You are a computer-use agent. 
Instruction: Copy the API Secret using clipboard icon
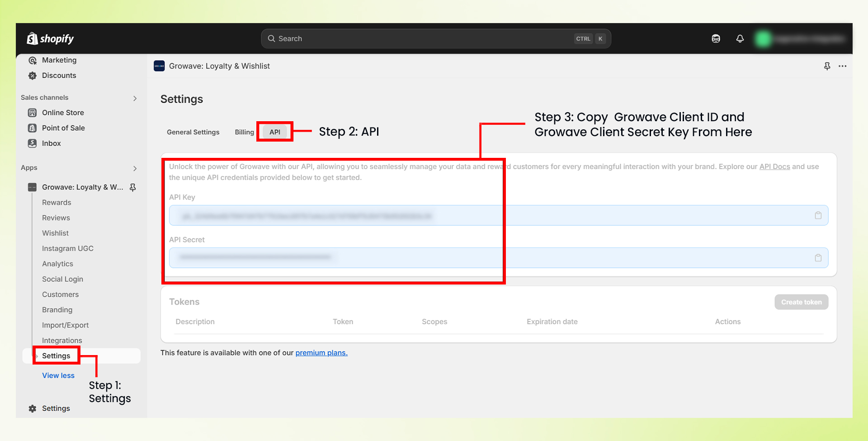(x=818, y=258)
